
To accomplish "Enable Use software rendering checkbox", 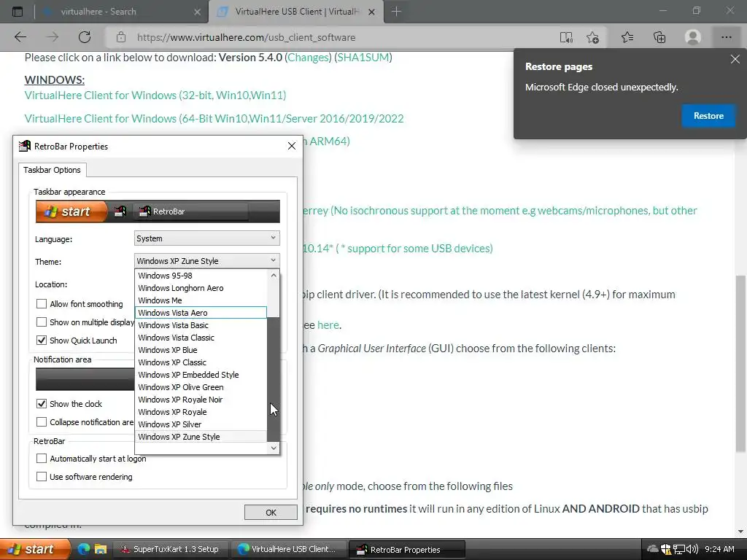I will 42,476.
